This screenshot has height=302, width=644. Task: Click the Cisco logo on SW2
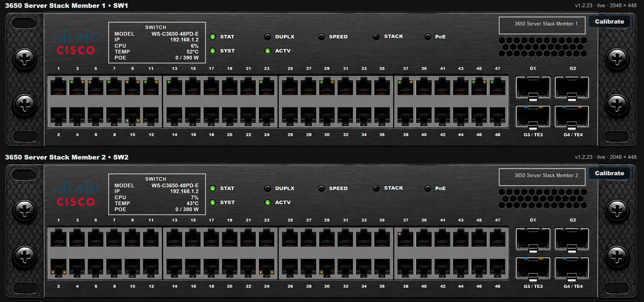pos(76,194)
